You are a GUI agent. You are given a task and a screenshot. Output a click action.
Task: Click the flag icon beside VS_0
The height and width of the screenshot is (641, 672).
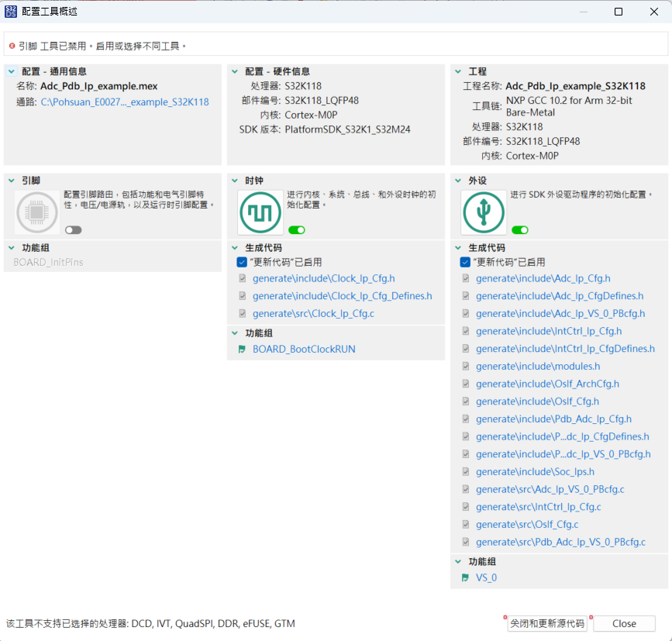pyautogui.click(x=466, y=577)
